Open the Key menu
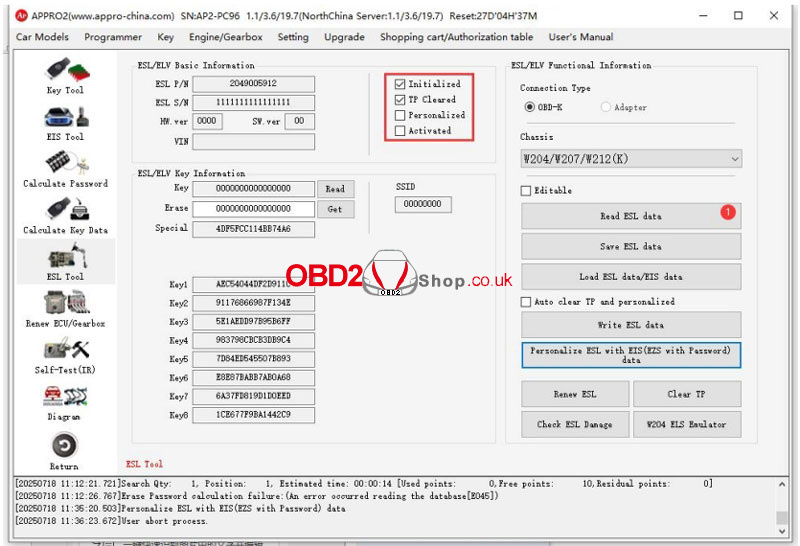Image resolution: width=800 pixels, height=546 pixels. [165, 37]
